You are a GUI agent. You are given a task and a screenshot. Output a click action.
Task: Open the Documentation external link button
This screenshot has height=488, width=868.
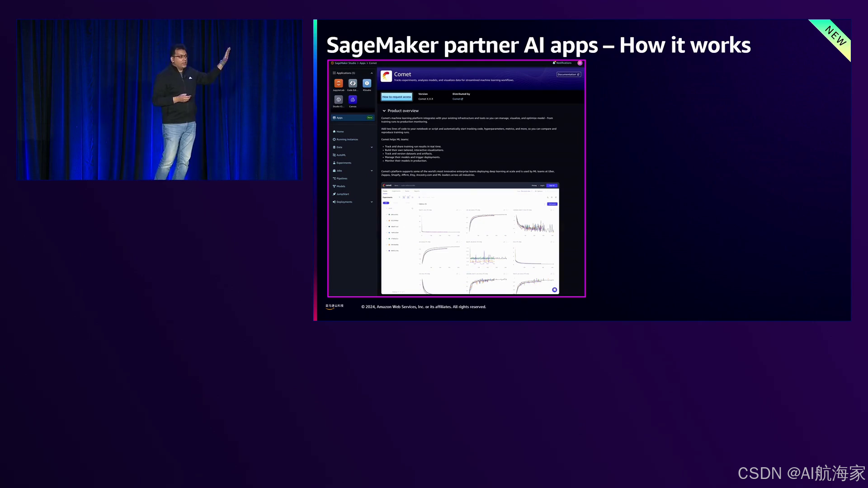(568, 75)
